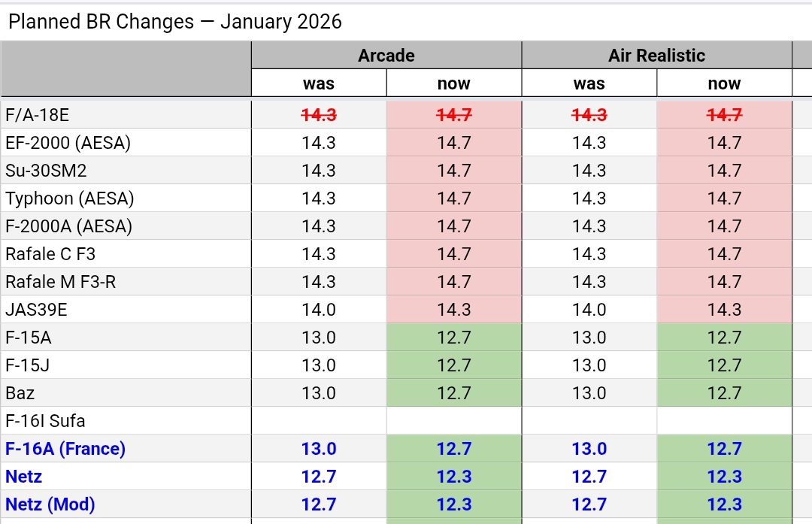Click the "was" subheader under Arcade
This screenshot has height=524, width=812.
click(x=319, y=83)
